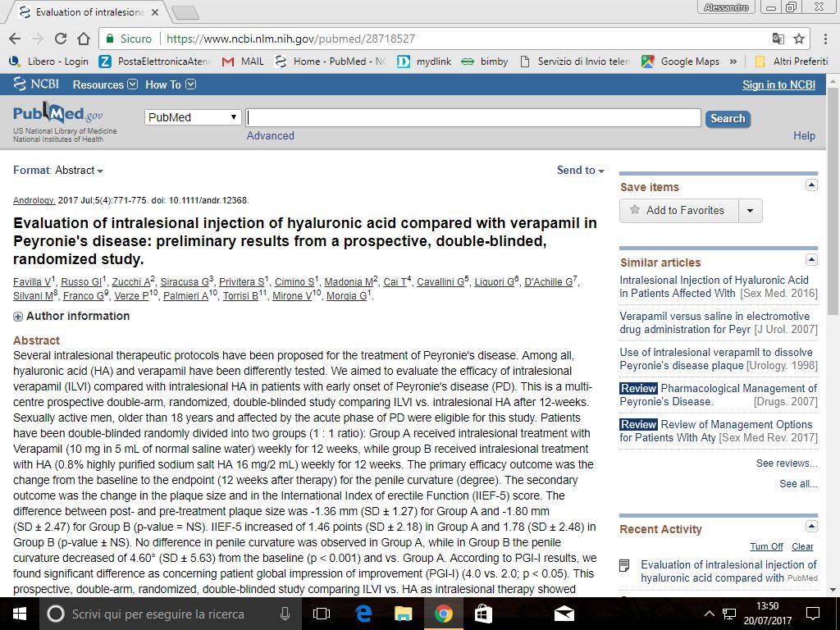Turn Off the Recent Activity tracking
This screenshot has height=630, width=840.
(x=766, y=546)
